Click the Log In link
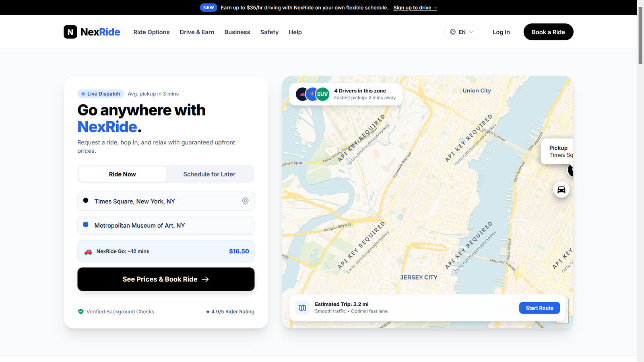 pyautogui.click(x=501, y=32)
